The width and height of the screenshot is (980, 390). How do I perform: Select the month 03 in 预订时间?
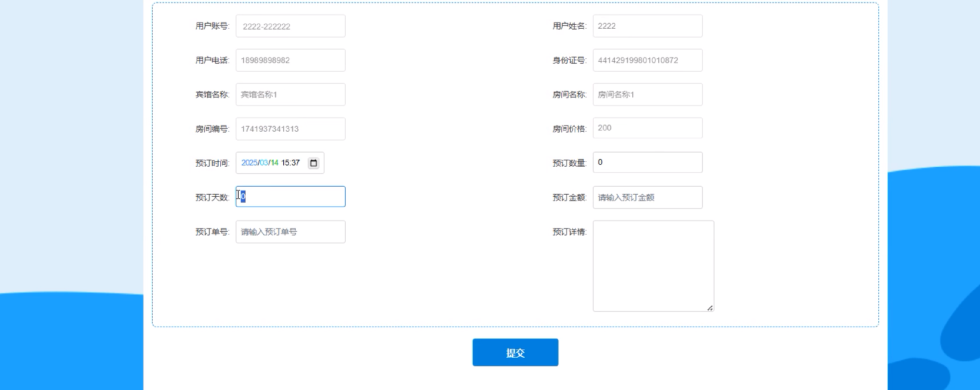click(x=264, y=163)
